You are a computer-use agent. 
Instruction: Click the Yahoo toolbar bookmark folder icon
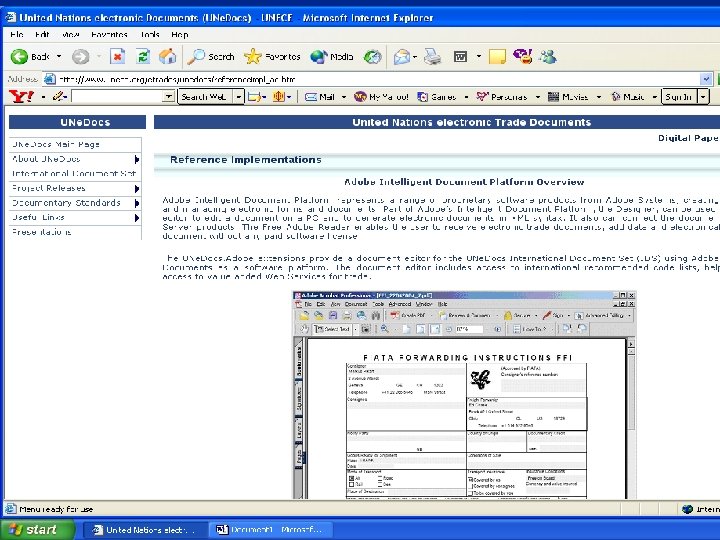(254, 97)
